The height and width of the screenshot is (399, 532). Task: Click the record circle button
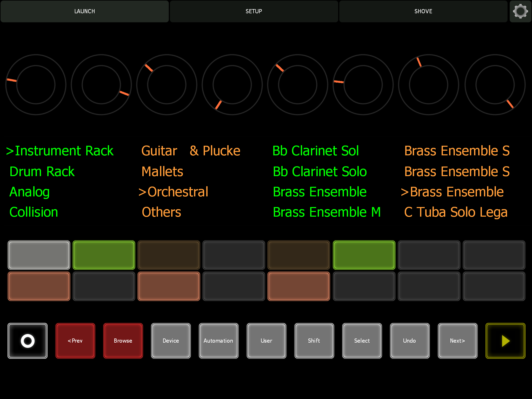[28, 341]
